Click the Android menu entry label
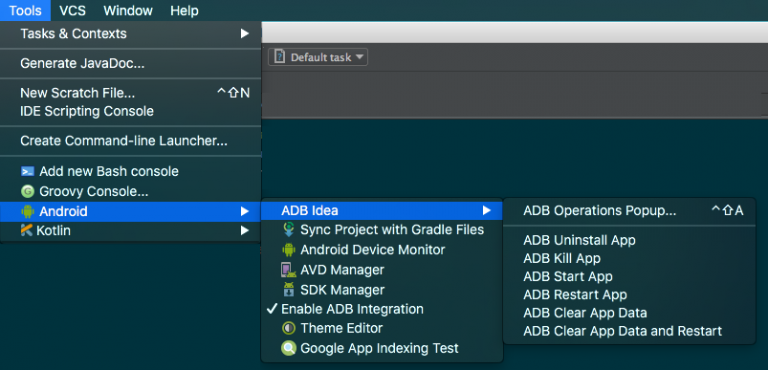Viewport: 768px width, 370px height. (x=63, y=212)
